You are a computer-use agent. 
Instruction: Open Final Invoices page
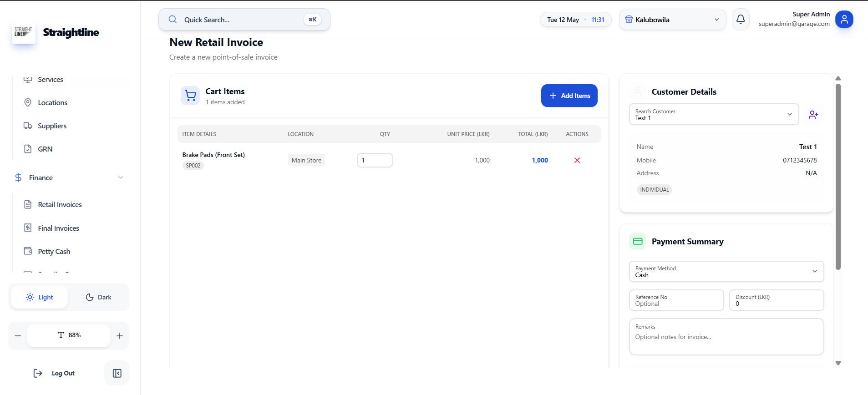click(58, 228)
